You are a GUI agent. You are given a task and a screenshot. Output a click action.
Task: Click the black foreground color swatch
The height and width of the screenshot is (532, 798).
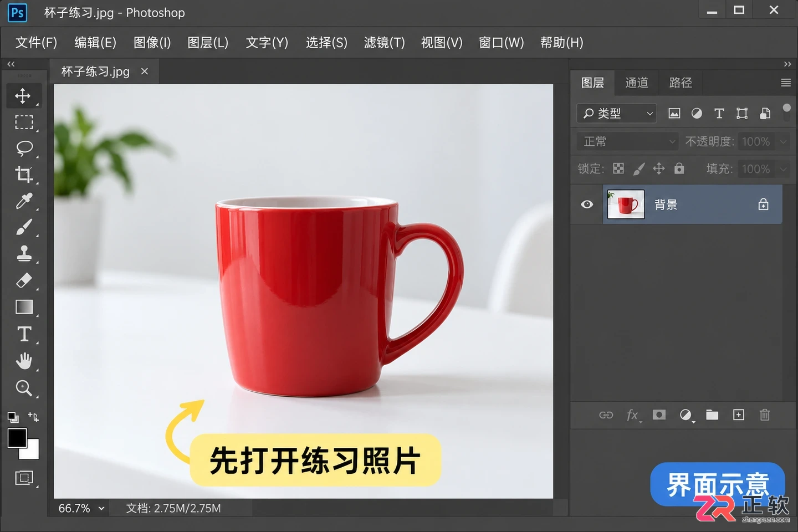click(x=16, y=438)
